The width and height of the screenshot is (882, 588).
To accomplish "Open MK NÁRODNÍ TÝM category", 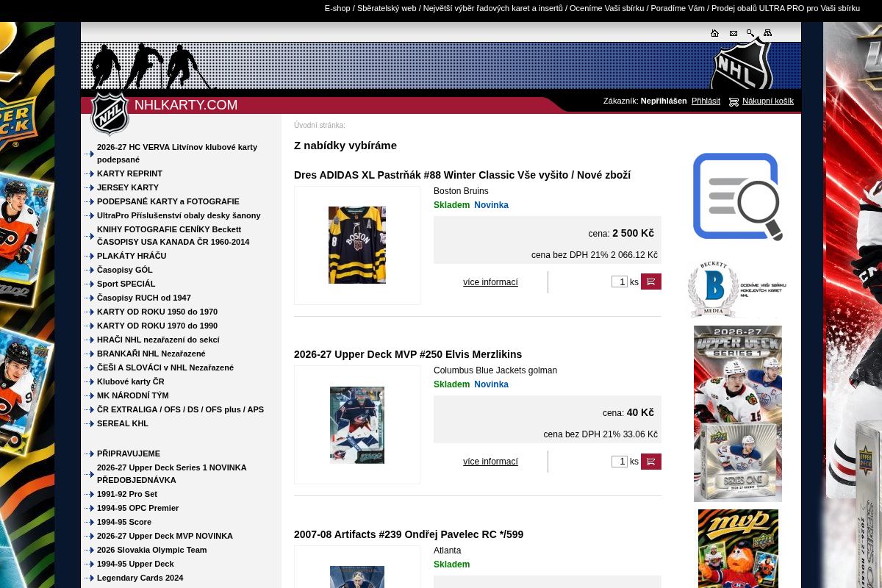I will [x=133, y=395].
